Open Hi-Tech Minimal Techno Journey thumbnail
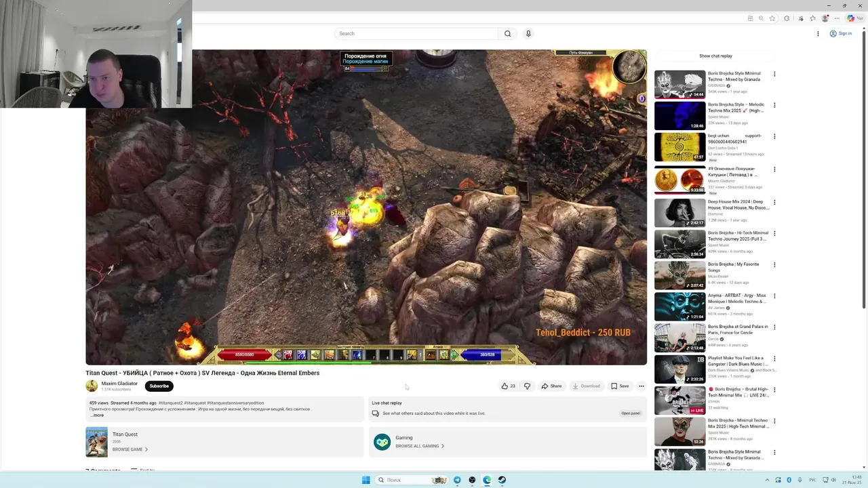 click(679, 244)
